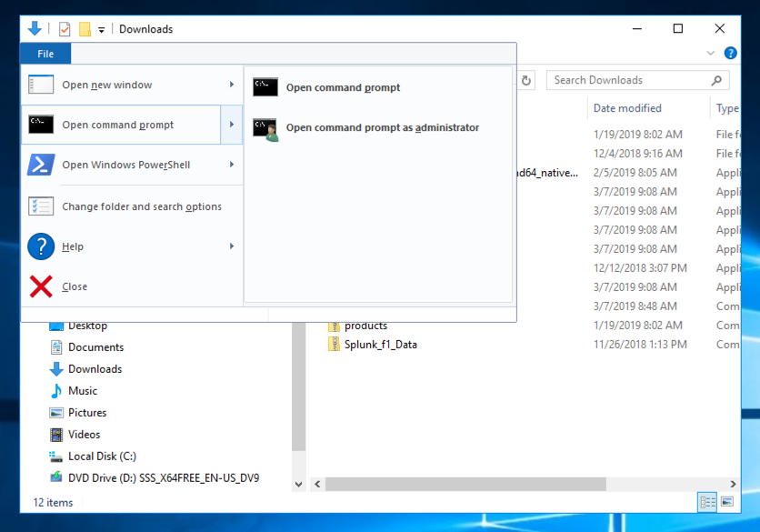
Task: Open Desktop in navigation pane
Action: click(87, 326)
